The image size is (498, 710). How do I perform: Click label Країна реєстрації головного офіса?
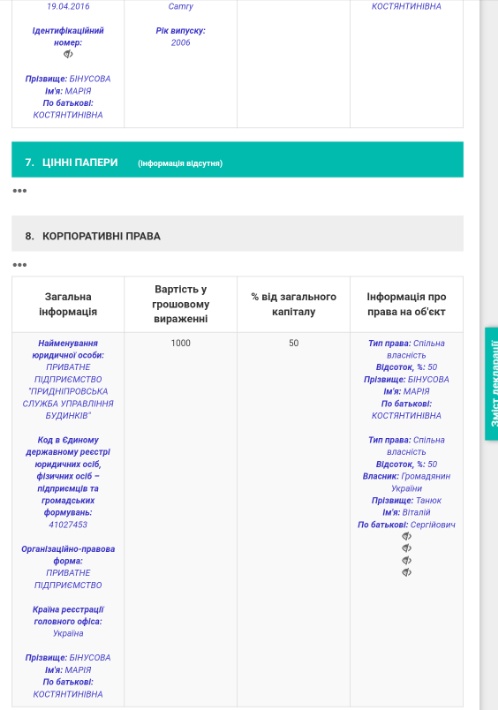pos(68,615)
